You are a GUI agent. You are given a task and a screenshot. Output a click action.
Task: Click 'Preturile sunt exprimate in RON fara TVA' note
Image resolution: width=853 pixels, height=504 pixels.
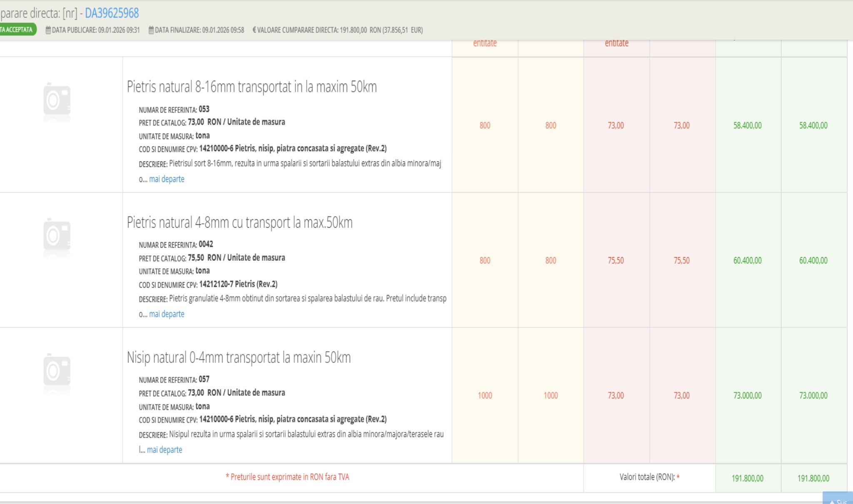coord(287,477)
